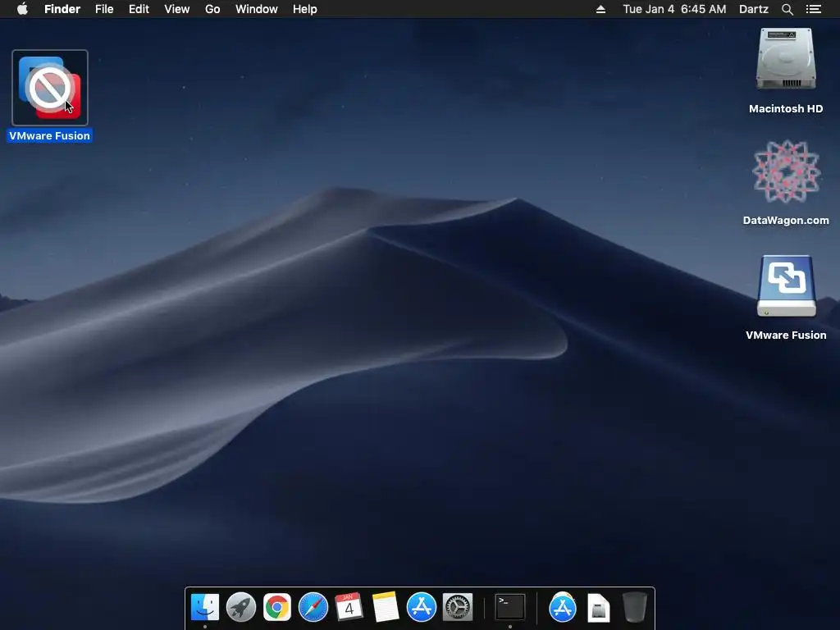
Task: Open the View menu
Action: [x=177, y=9]
